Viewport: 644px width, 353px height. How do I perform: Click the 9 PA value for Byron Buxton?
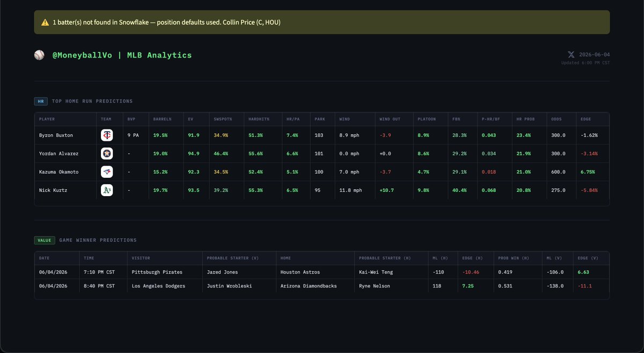(x=132, y=135)
